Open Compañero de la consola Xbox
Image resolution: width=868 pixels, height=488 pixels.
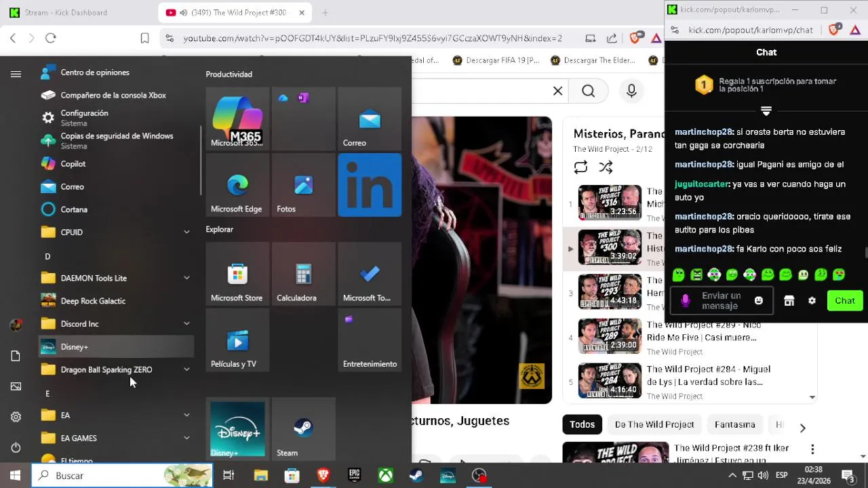click(x=116, y=96)
